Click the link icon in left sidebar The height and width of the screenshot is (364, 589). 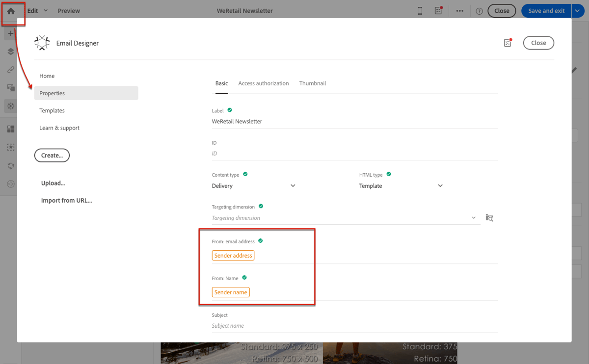[x=10, y=70]
